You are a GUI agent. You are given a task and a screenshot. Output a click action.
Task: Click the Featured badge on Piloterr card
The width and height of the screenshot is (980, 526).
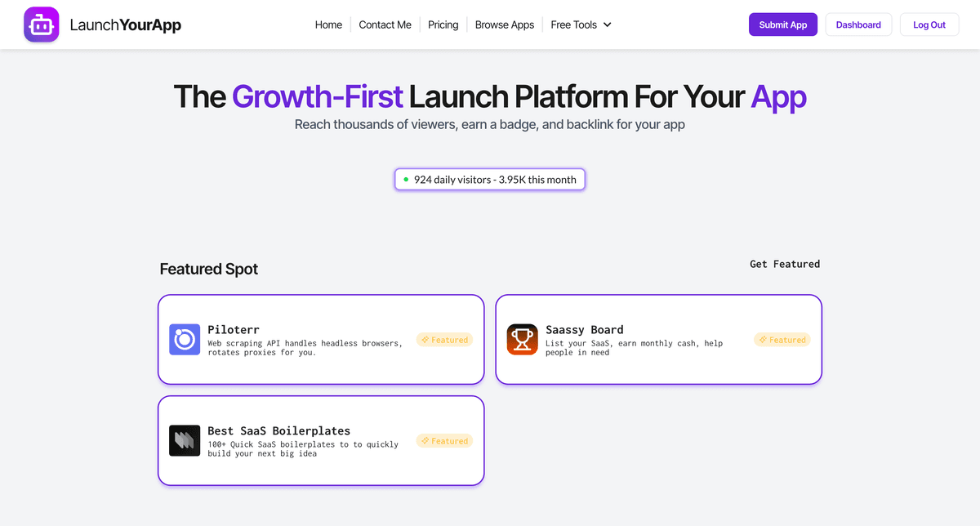click(444, 340)
